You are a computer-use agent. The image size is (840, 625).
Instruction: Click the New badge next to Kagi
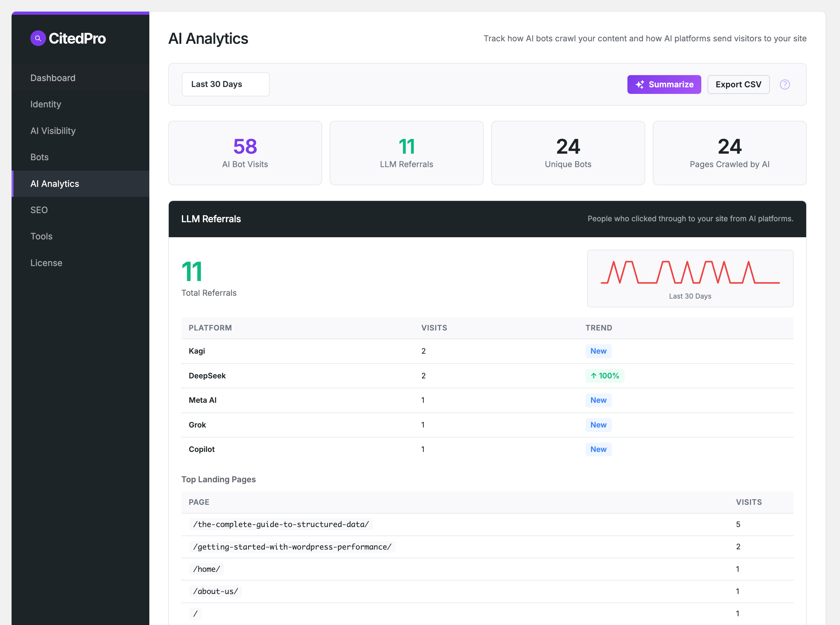[598, 351]
